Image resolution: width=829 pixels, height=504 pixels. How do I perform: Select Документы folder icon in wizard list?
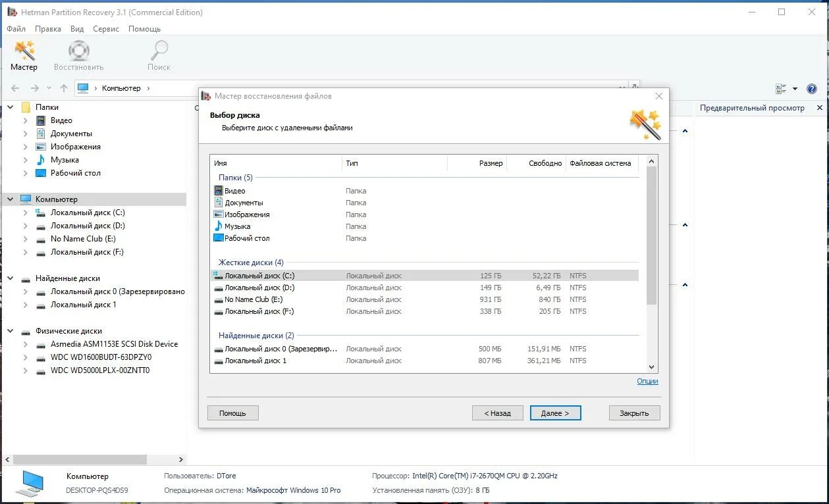click(x=219, y=203)
